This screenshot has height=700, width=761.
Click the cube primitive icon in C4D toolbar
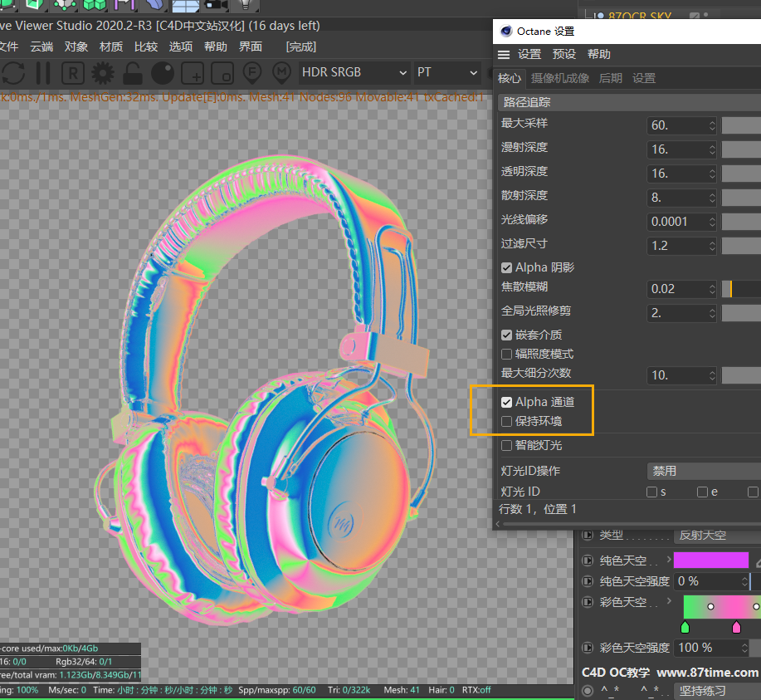[x=34, y=5]
